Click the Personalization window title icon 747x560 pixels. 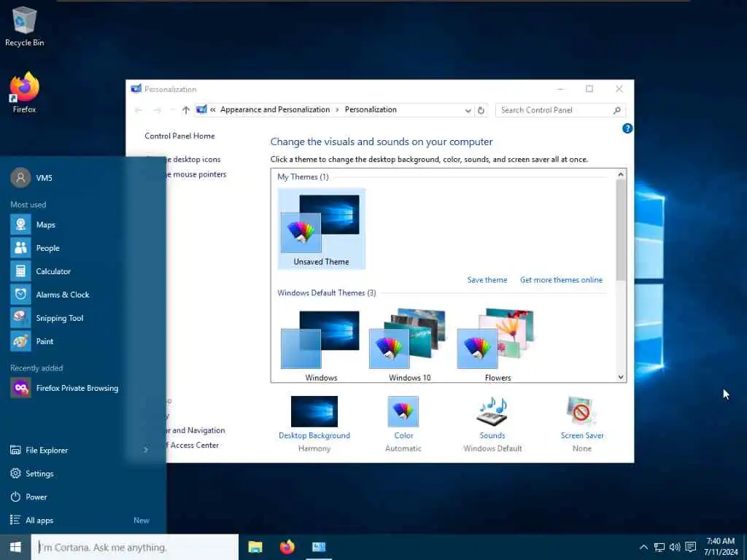click(136, 89)
